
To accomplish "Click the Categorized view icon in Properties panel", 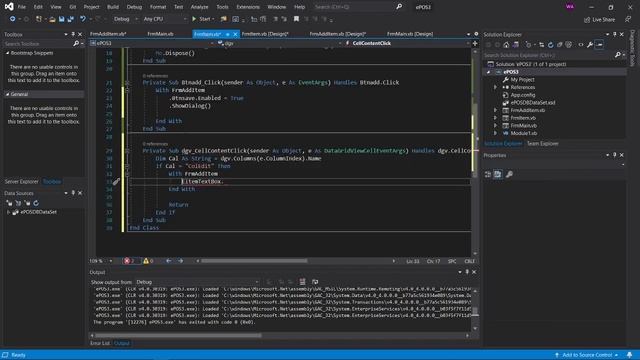I will [x=488, y=174].
